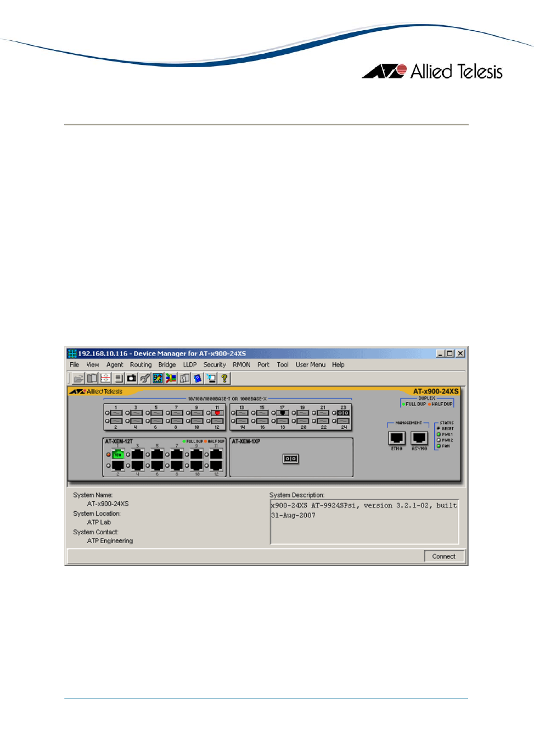Click the yellow question mark icon

[224, 379]
